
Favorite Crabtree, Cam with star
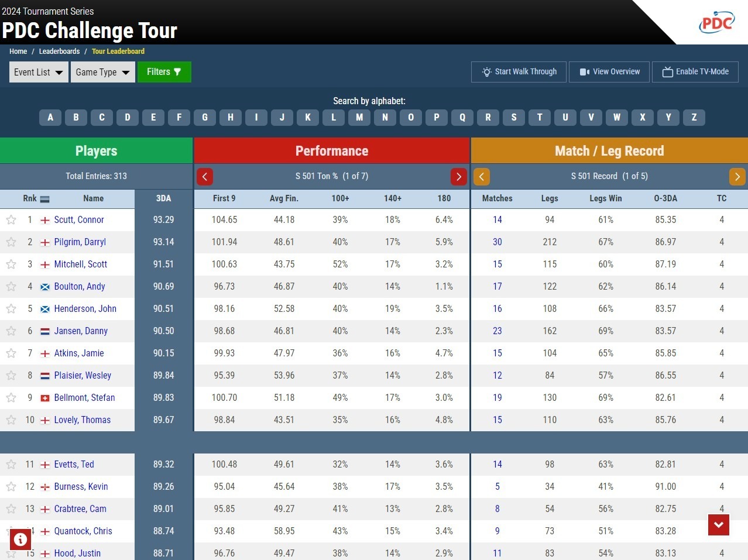pyautogui.click(x=11, y=509)
